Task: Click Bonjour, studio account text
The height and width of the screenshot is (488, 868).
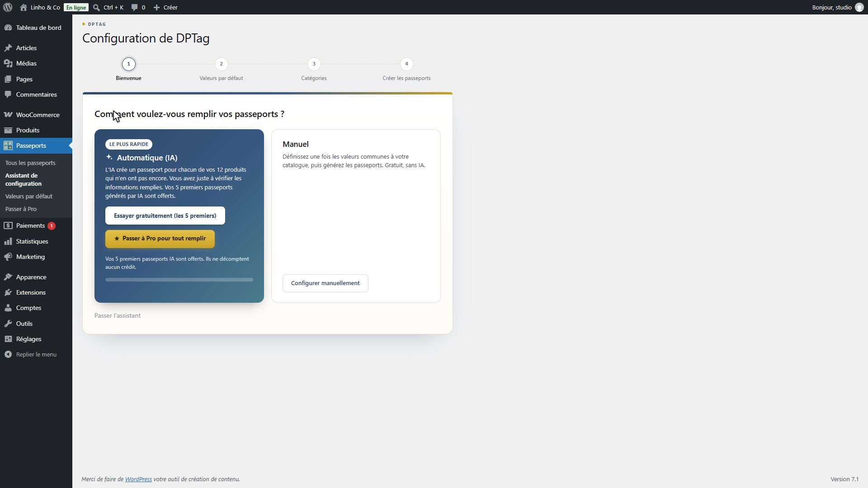Action: (x=832, y=7)
